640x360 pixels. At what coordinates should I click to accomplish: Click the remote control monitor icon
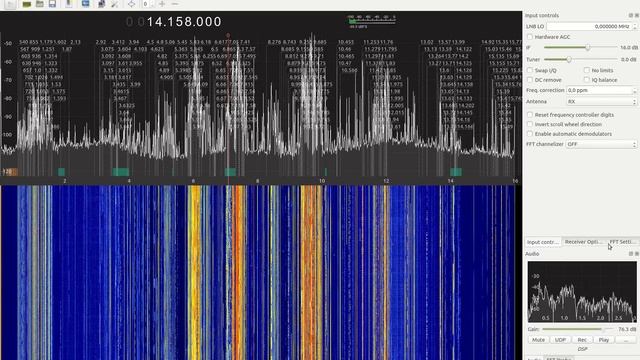pyautogui.click(x=85, y=4)
